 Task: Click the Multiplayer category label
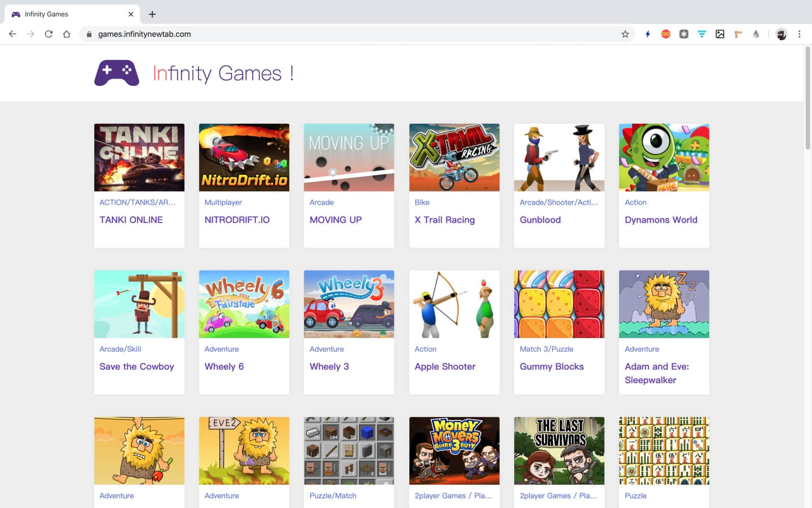pyautogui.click(x=223, y=202)
